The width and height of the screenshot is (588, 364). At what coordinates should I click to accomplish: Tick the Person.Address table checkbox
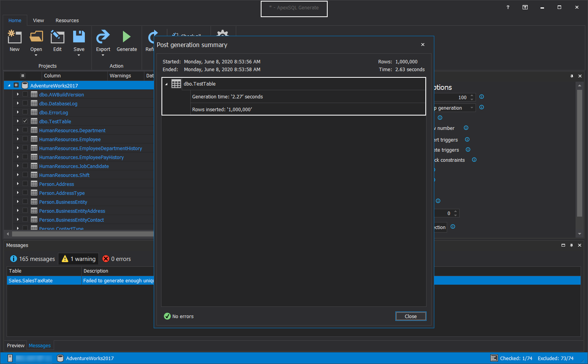pyautogui.click(x=25, y=184)
